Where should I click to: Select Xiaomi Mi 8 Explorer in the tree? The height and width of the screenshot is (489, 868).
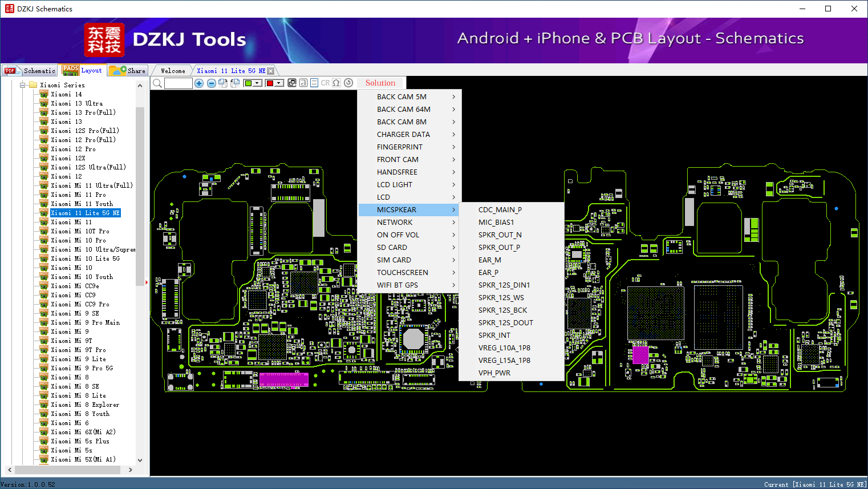click(x=85, y=405)
